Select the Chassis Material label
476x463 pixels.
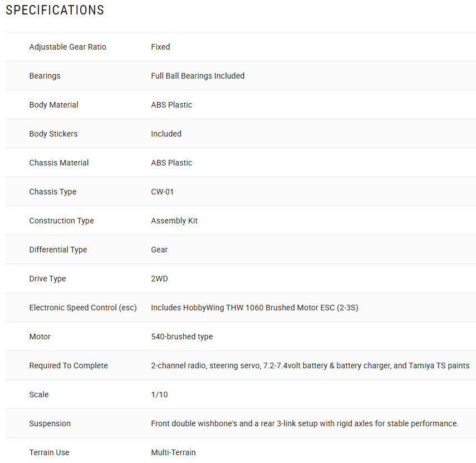(x=59, y=163)
